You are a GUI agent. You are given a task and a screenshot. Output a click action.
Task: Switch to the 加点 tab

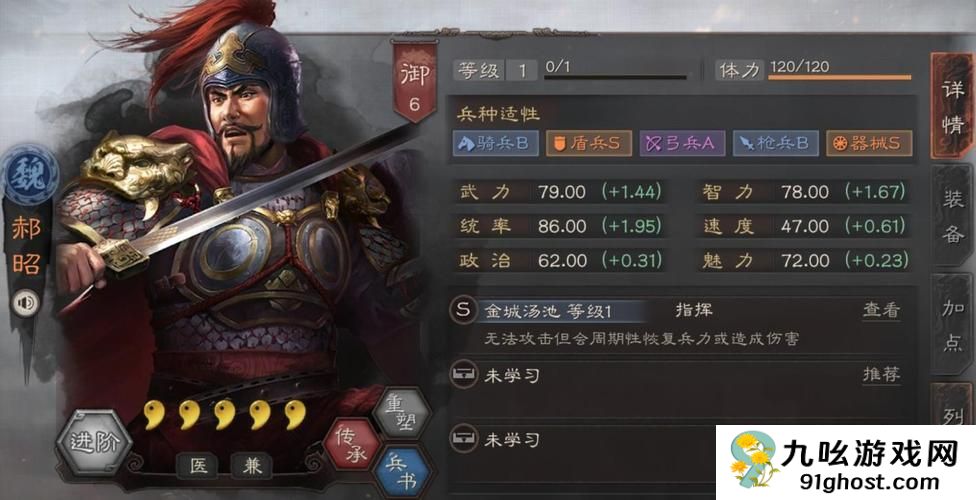tap(953, 325)
